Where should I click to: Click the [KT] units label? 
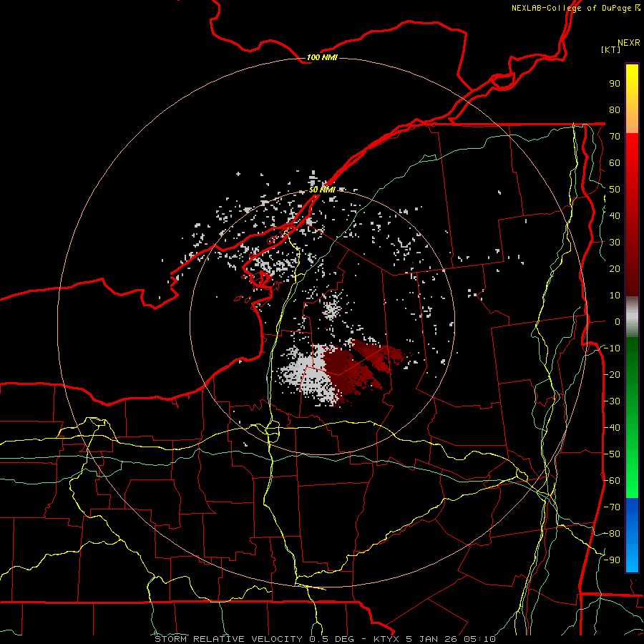coord(611,49)
